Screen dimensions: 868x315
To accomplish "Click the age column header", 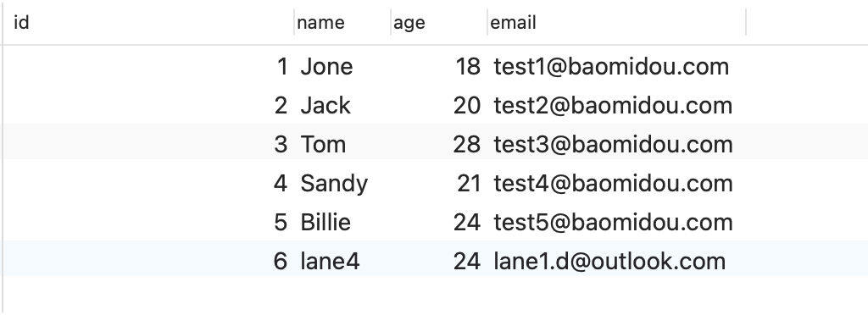I will [x=409, y=23].
